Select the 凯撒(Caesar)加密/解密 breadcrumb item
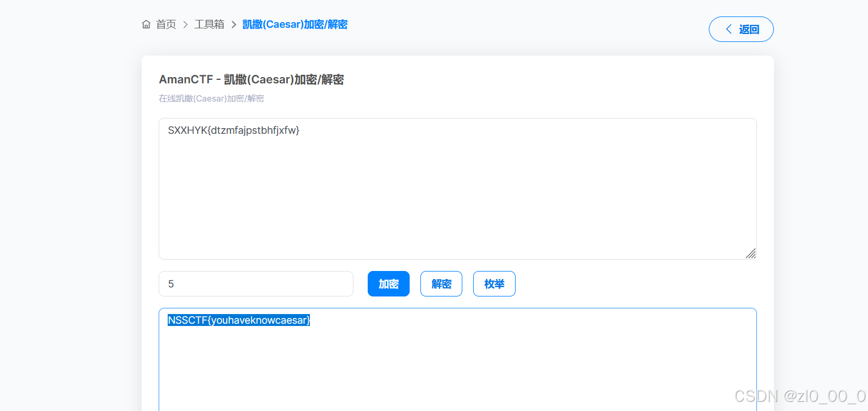The width and height of the screenshot is (868, 411). [x=294, y=24]
